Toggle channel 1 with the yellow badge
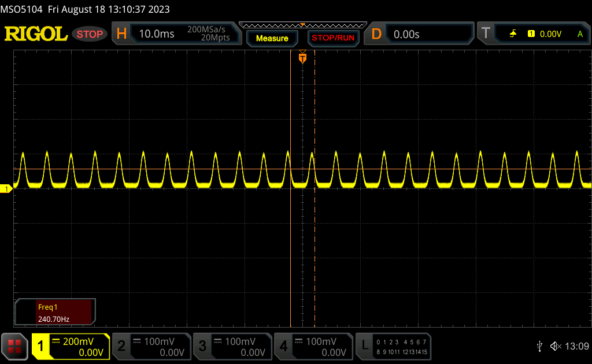This screenshot has width=592, height=364. [40, 346]
